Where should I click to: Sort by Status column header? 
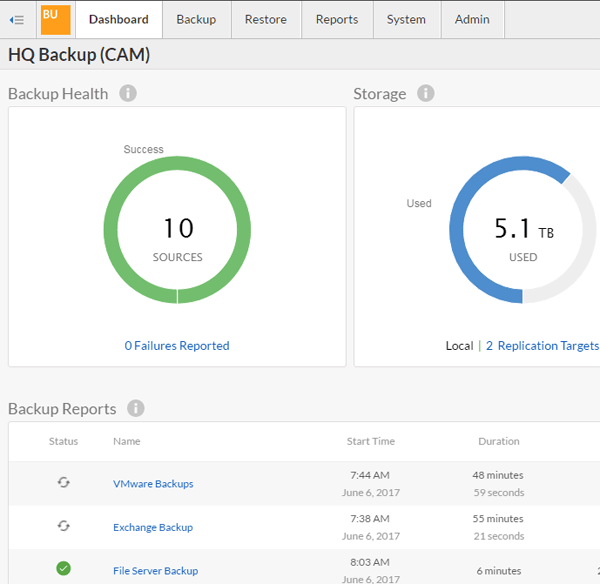[64, 441]
